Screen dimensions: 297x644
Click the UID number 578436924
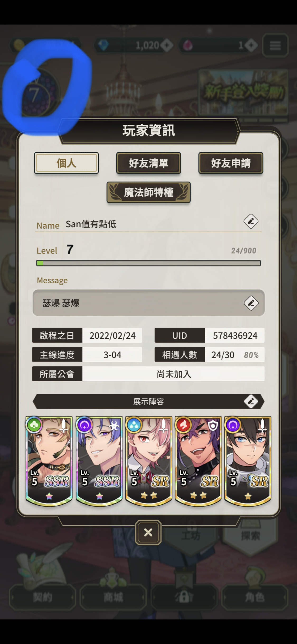[235, 335]
